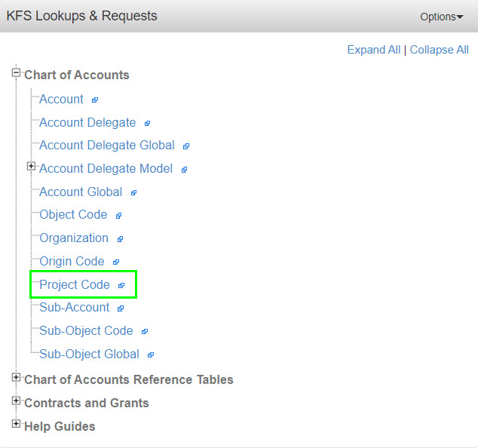Expand the Contracts and Grants section
The height and width of the screenshot is (448, 478).
pyautogui.click(x=16, y=400)
